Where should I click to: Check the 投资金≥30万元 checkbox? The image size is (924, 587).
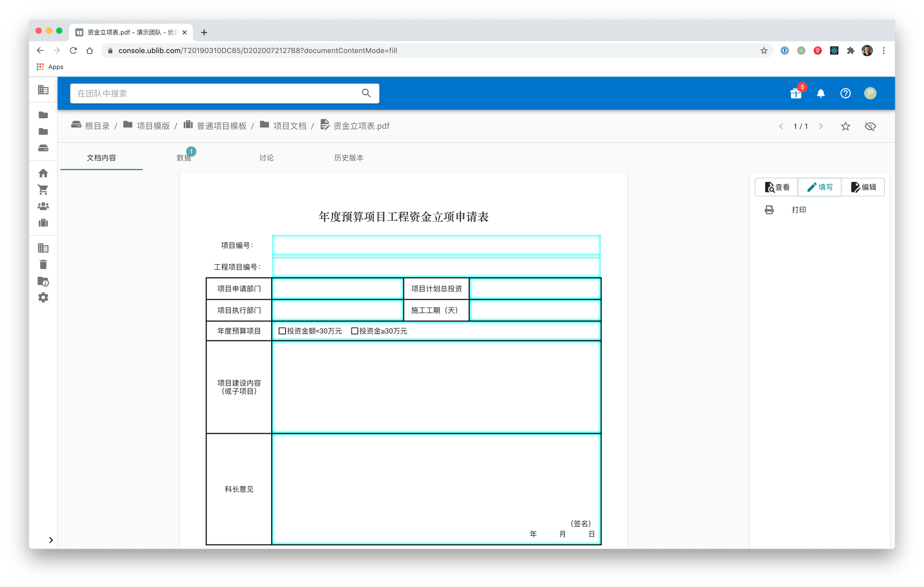pyautogui.click(x=355, y=331)
